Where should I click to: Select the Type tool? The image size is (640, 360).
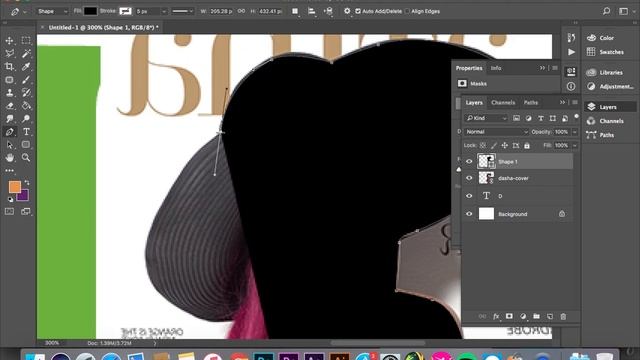pyautogui.click(x=26, y=132)
